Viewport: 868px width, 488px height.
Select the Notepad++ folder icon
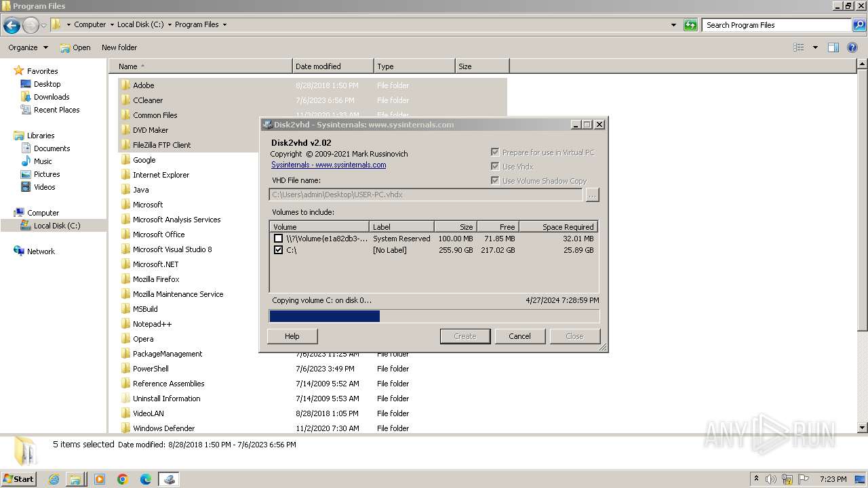[x=126, y=324]
